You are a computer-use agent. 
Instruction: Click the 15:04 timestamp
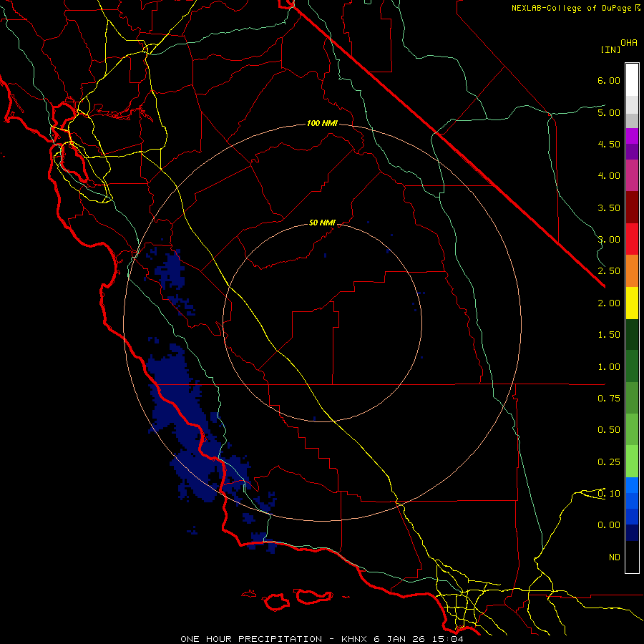447,639
